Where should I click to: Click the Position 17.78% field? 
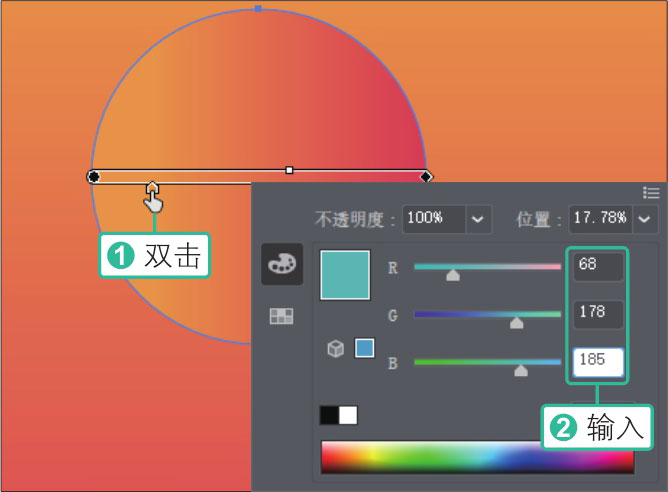point(600,218)
